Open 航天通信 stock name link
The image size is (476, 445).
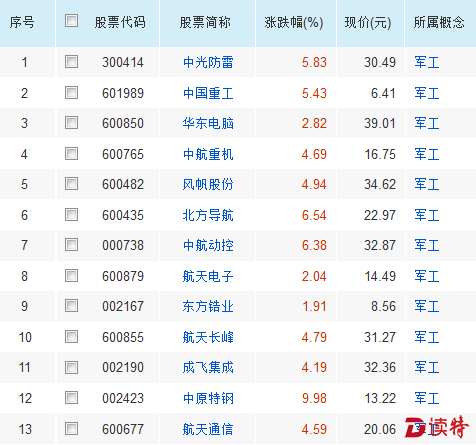pyautogui.click(x=208, y=429)
